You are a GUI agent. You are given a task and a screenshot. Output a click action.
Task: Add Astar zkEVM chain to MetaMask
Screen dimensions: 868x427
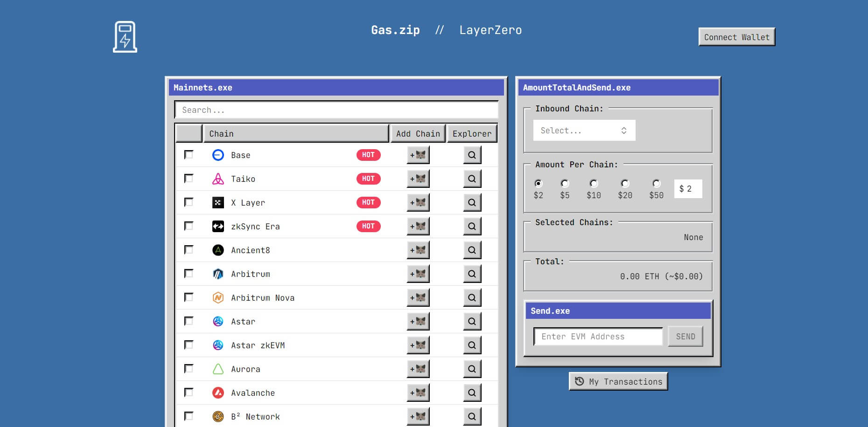click(x=418, y=345)
